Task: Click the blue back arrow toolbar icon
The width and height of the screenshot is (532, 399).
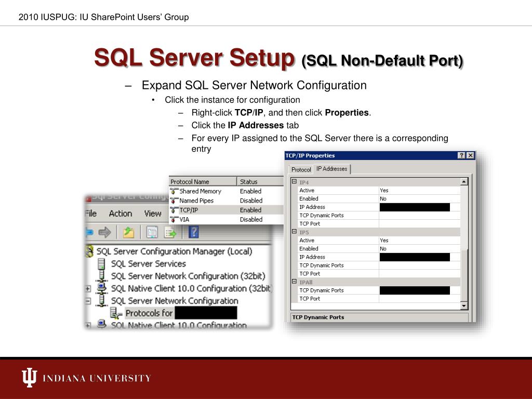Action: pos(89,232)
